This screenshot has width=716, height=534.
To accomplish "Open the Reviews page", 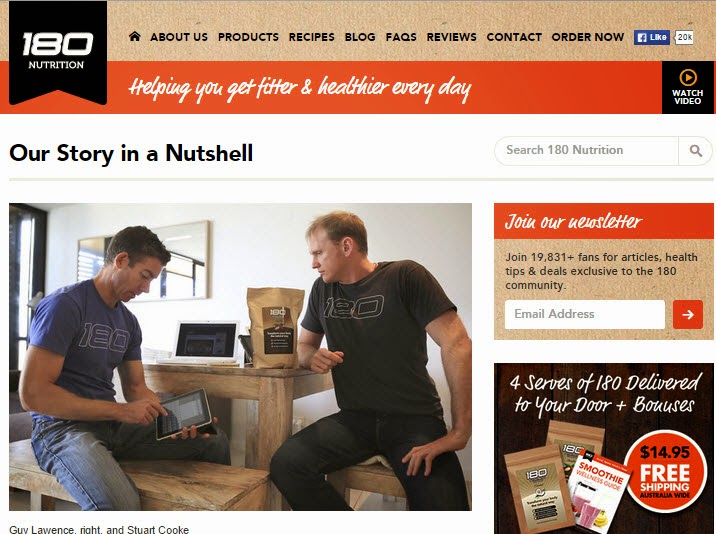I will [x=451, y=37].
